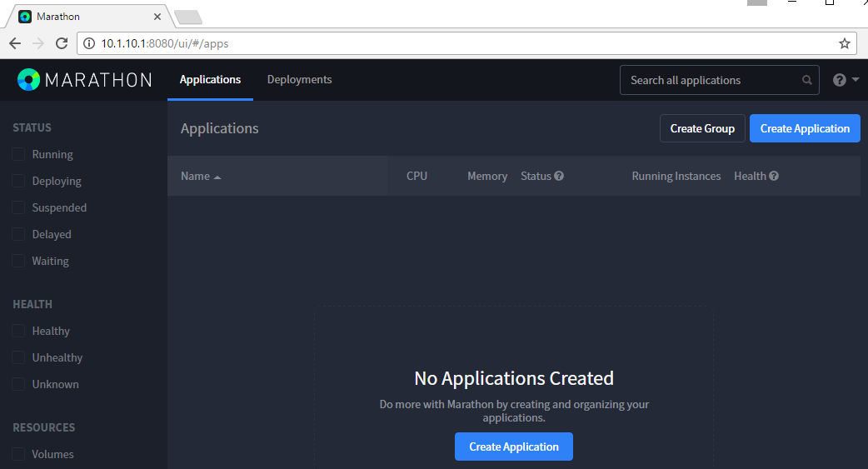This screenshot has width=868, height=469.
Task: Click the search magnifier icon
Action: [x=807, y=80]
